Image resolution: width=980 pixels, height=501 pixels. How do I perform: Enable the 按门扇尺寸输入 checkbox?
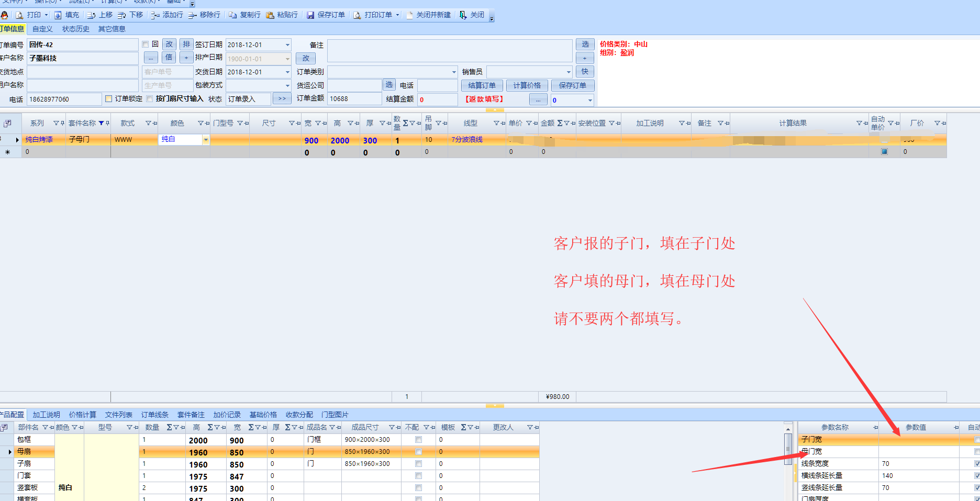pyautogui.click(x=150, y=99)
